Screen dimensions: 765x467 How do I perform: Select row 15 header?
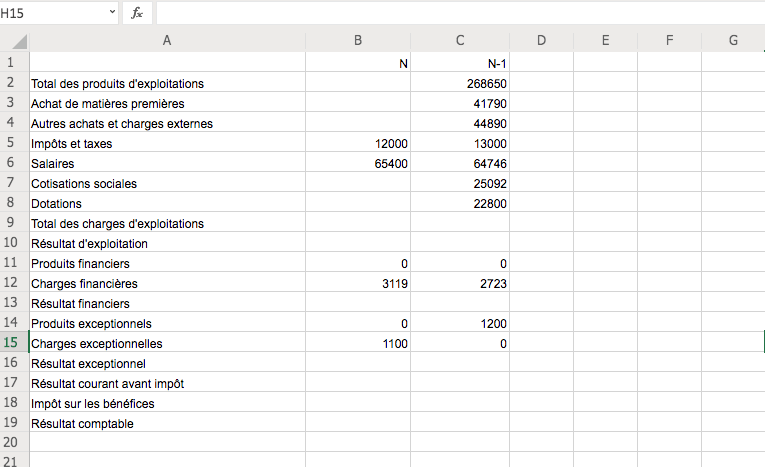pos(14,343)
